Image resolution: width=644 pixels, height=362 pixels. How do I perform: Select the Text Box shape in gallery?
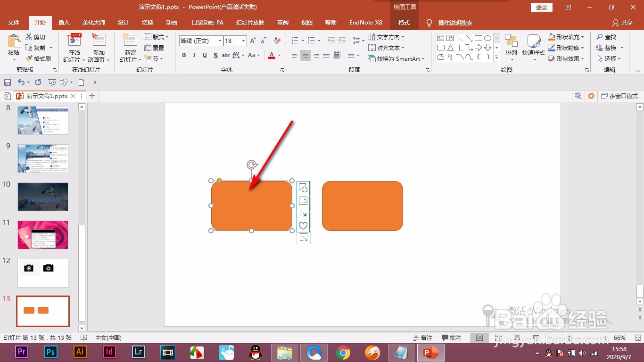[441, 38]
